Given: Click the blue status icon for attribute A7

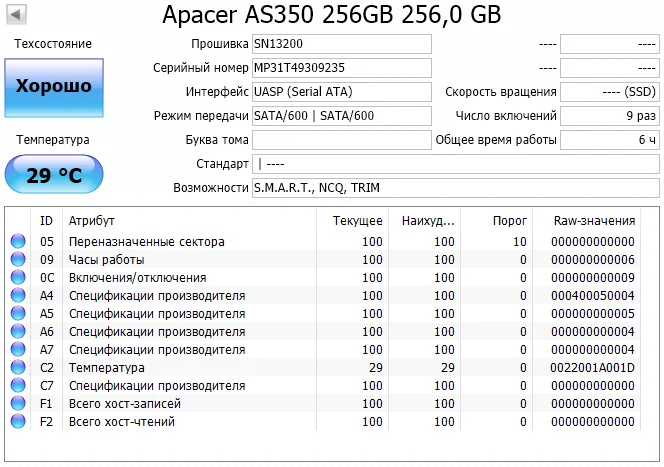Looking at the screenshot, I should pos(18,349).
